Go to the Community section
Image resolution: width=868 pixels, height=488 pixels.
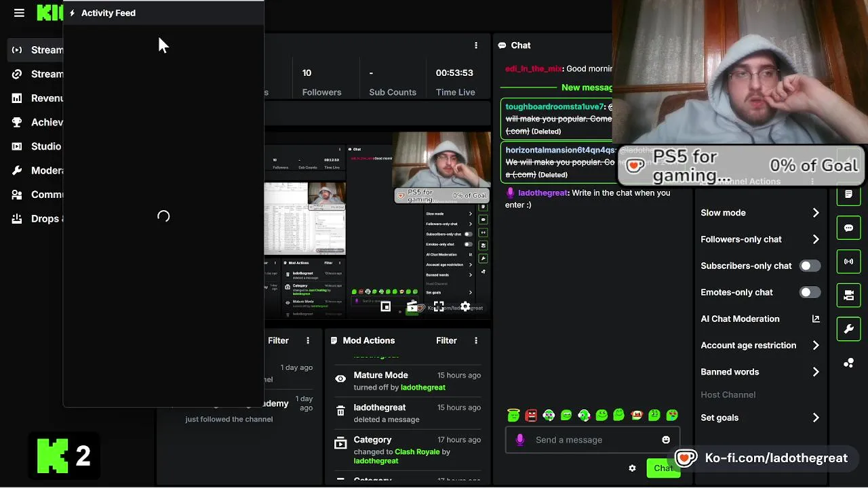37,195
